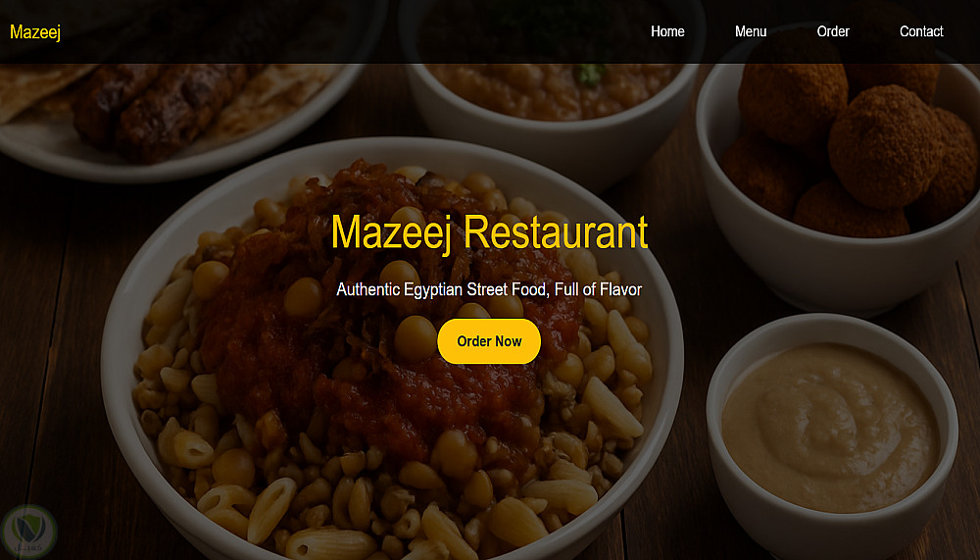Click the yellow Order Now button
Image resolution: width=980 pixels, height=560 pixels.
pyautogui.click(x=489, y=341)
